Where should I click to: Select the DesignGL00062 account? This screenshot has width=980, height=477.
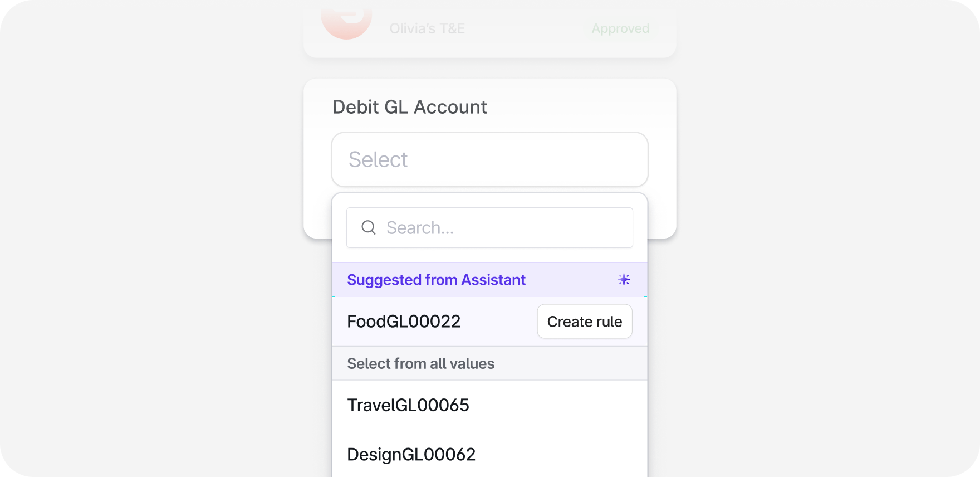coord(411,455)
